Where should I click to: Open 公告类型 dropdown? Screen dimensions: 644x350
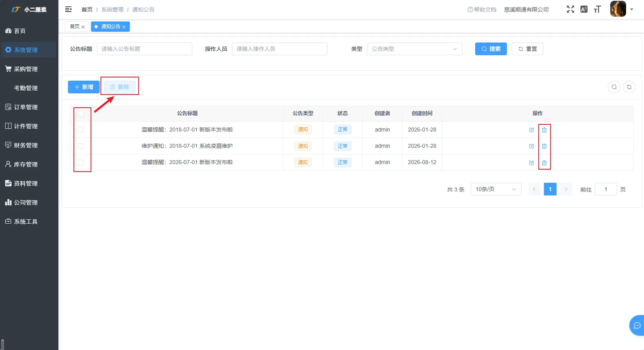[x=415, y=49]
